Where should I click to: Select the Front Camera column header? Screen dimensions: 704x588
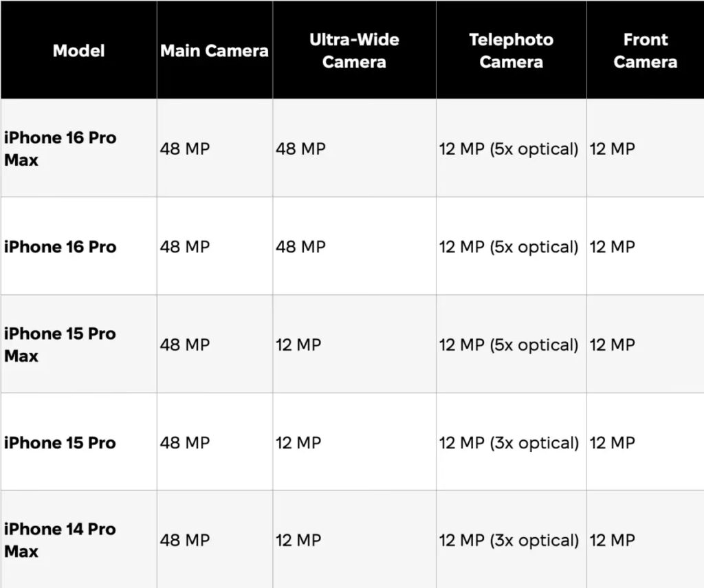645,50
